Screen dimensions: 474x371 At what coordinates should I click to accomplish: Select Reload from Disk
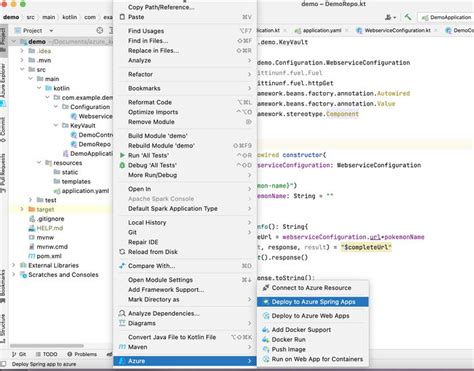185,252
